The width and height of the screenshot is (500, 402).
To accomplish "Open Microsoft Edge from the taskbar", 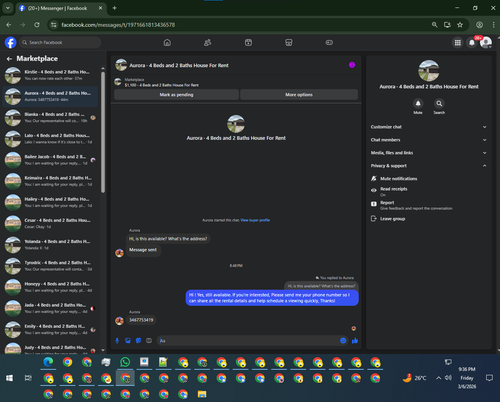I will [x=48, y=362].
